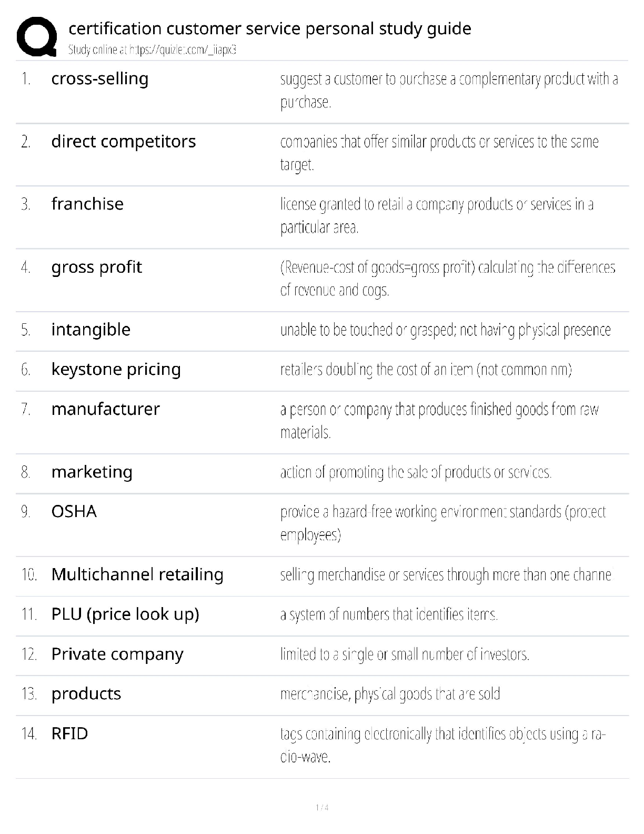Click the page number 1 / 4 footer
This screenshot has height=834, width=644.
coord(322,808)
